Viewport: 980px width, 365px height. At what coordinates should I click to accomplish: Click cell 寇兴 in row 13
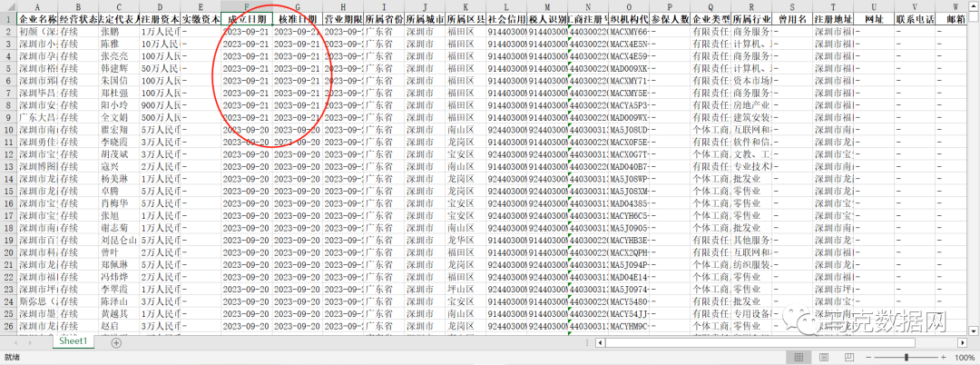click(119, 166)
